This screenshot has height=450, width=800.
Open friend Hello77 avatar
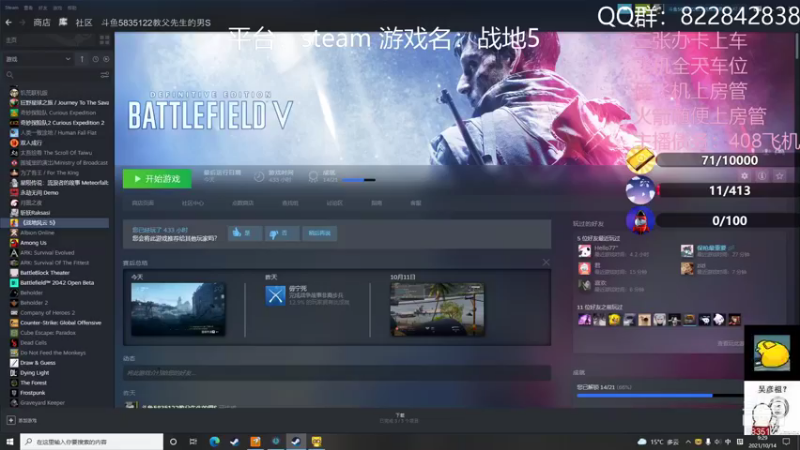coord(585,251)
